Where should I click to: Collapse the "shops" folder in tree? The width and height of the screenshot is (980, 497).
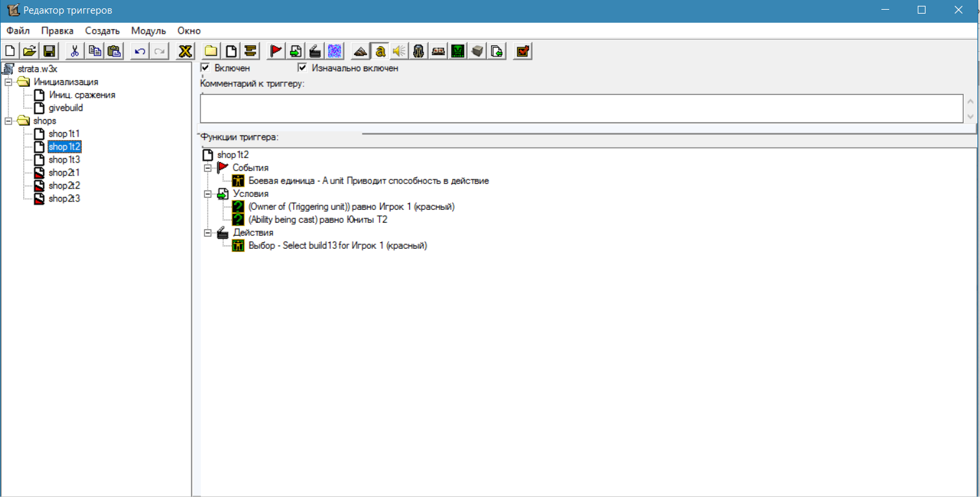point(8,121)
